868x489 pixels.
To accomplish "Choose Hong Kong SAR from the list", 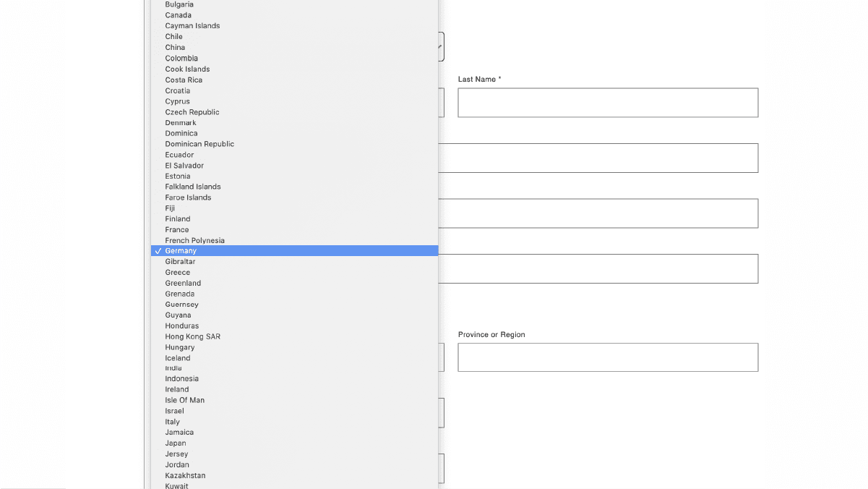I will pyautogui.click(x=192, y=336).
